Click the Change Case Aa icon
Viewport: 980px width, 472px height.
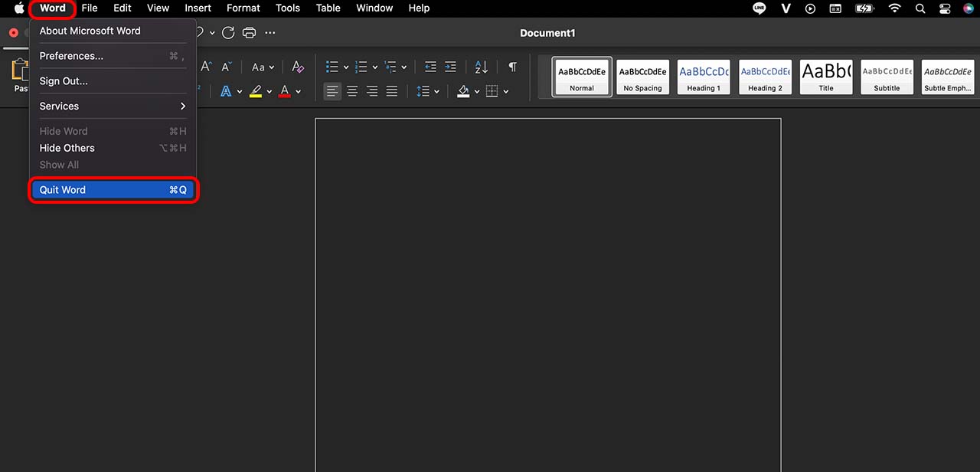(x=258, y=67)
